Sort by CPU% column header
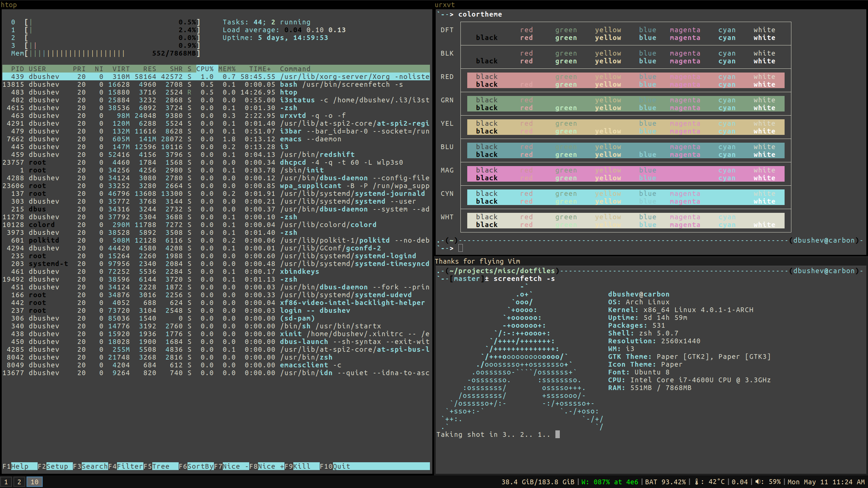 click(x=205, y=69)
